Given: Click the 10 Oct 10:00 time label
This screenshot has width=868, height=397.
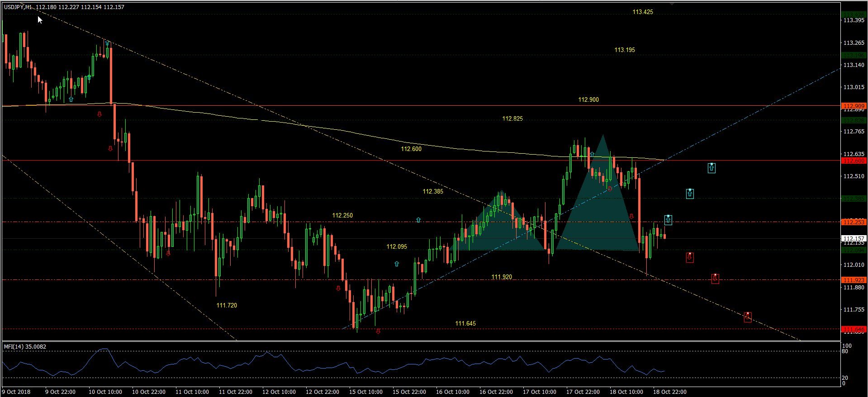Looking at the screenshot, I should [105, 392].
